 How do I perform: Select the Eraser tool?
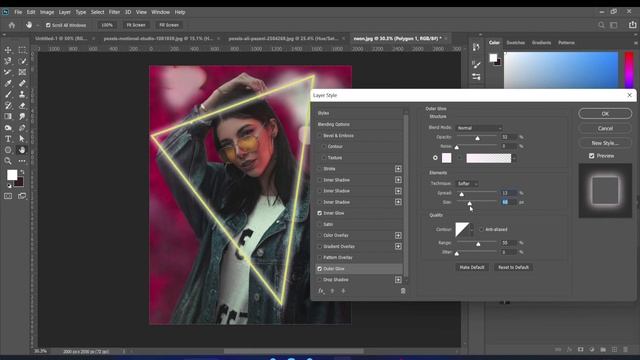22,106
